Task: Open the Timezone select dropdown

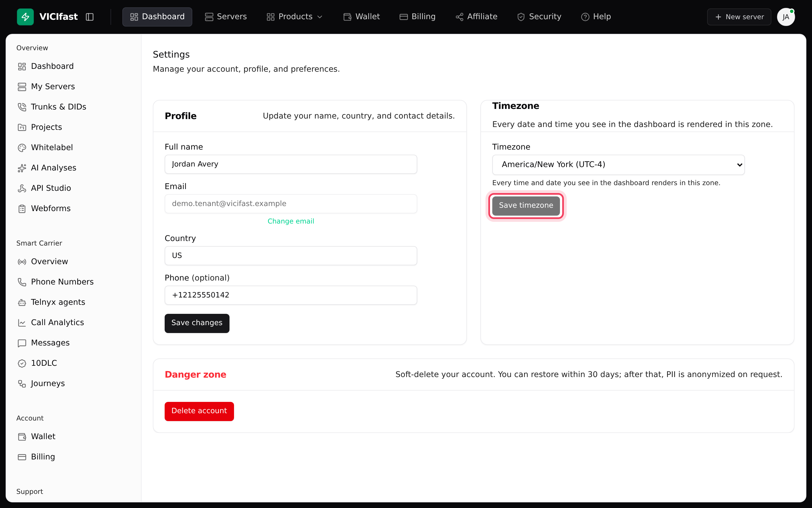Action: [618, 165]
